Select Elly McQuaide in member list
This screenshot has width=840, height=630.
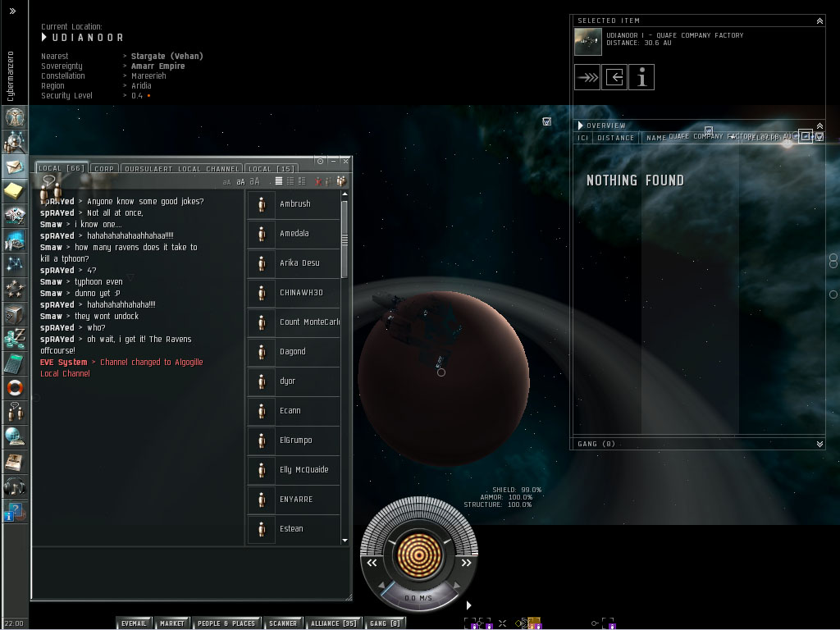(x=294, y=470)
